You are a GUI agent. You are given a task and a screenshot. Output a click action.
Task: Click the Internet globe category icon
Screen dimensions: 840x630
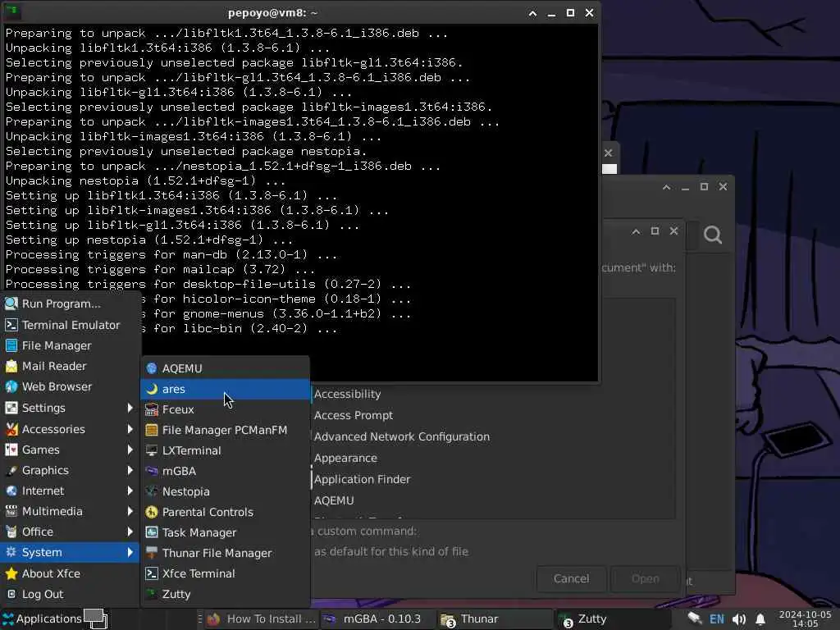(11, 491)
